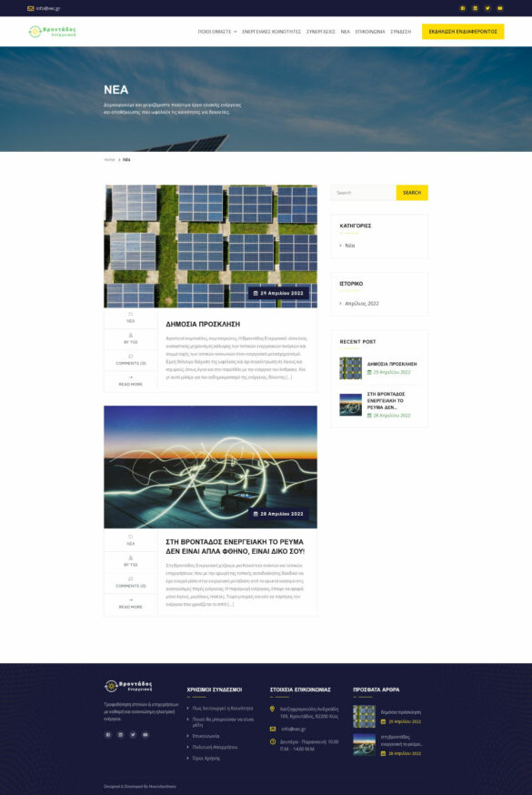Select the Νέα category in sidebar

[349, 246]
